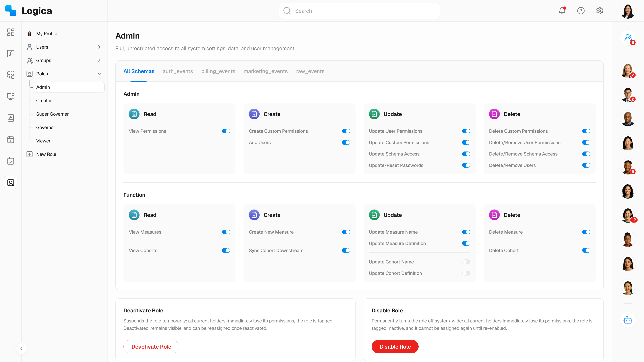Viewport: 644px width, 362px height.
Task: Disable the View Permissions toggle
Action: pos(226,131)
